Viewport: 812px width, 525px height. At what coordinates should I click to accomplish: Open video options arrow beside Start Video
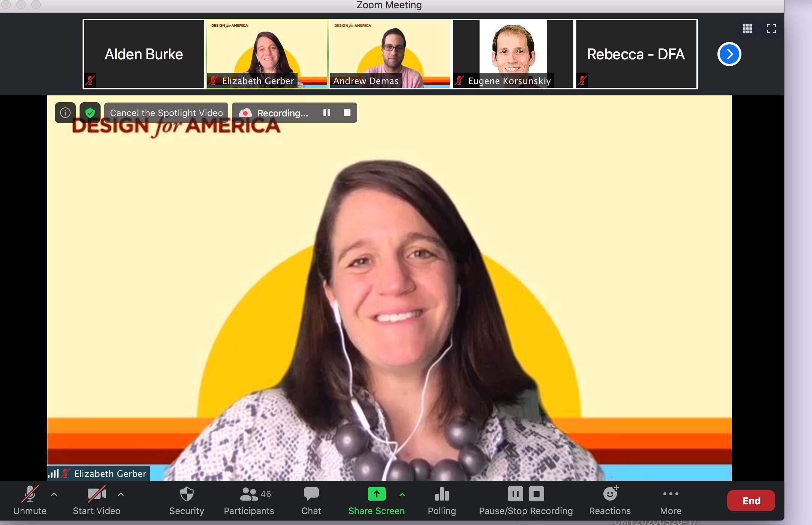coord(121,494)
